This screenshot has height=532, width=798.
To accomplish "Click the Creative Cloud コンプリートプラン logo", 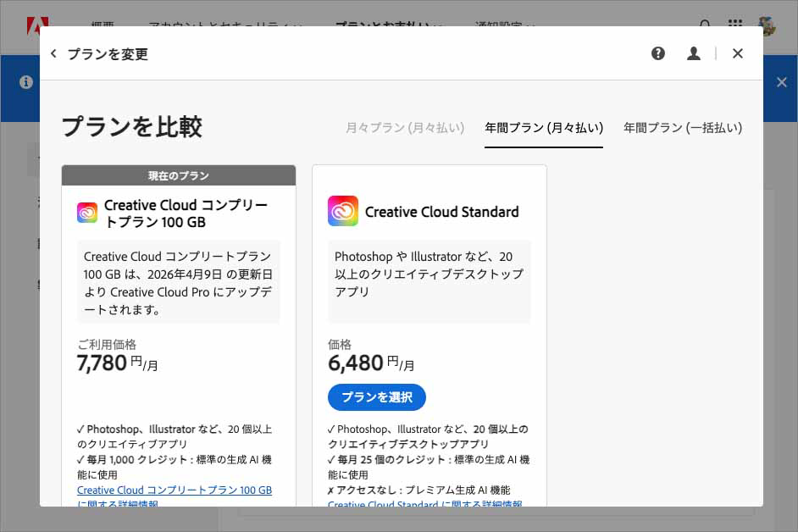I will coord(87,213).
